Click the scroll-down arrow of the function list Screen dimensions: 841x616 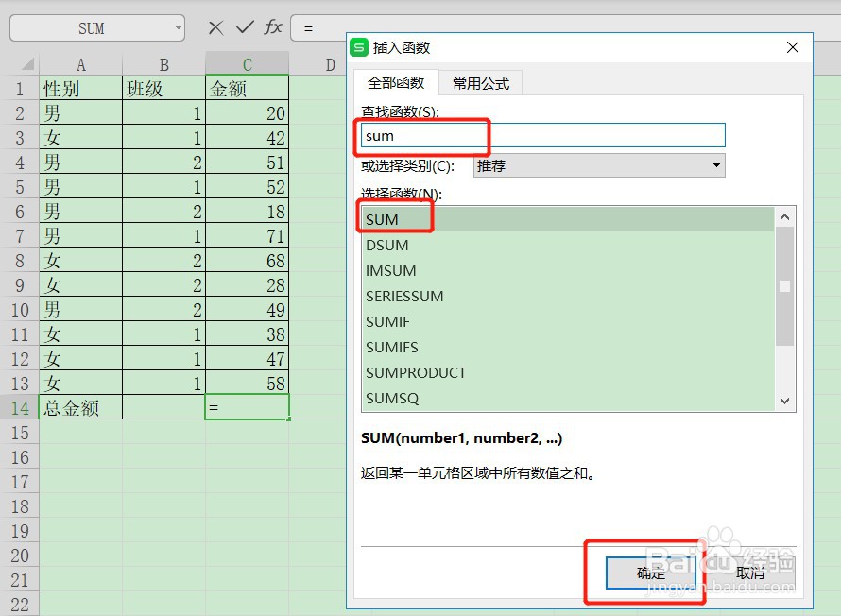point(784,400)
